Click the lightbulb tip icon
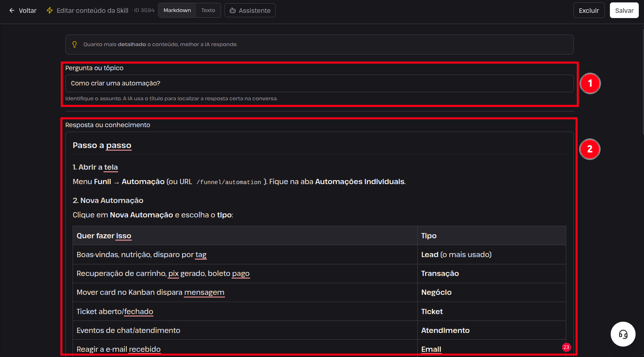Image resolution: width=644 pixels, height=357 pixels. click(75, 45)
